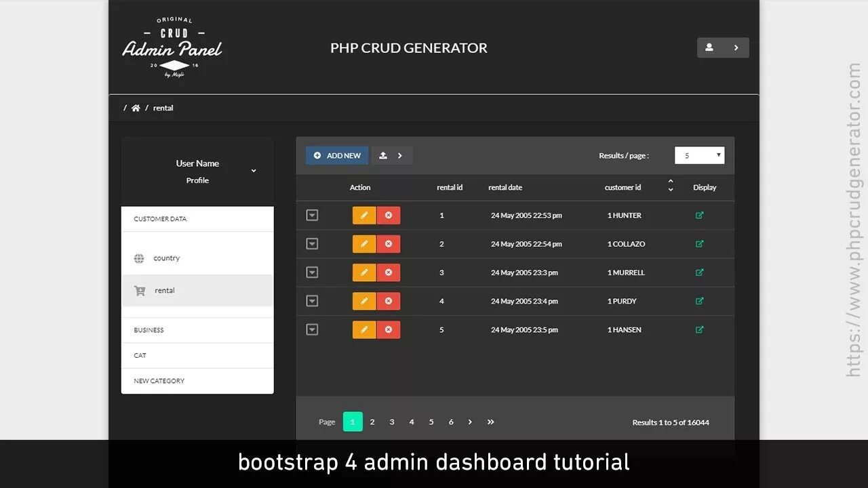Expand row toggle for rental id 4
Screen dimensions: 868x488
pos(312,301)
